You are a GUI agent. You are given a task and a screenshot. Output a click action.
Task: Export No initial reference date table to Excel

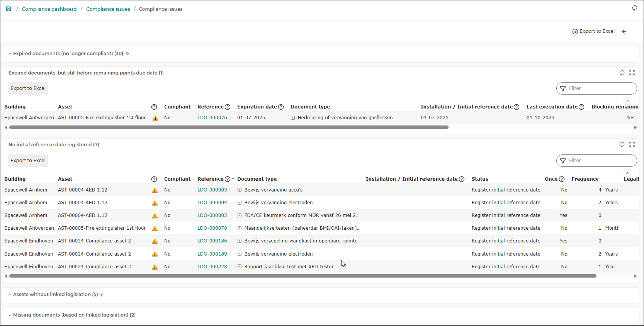pos(28,161)
